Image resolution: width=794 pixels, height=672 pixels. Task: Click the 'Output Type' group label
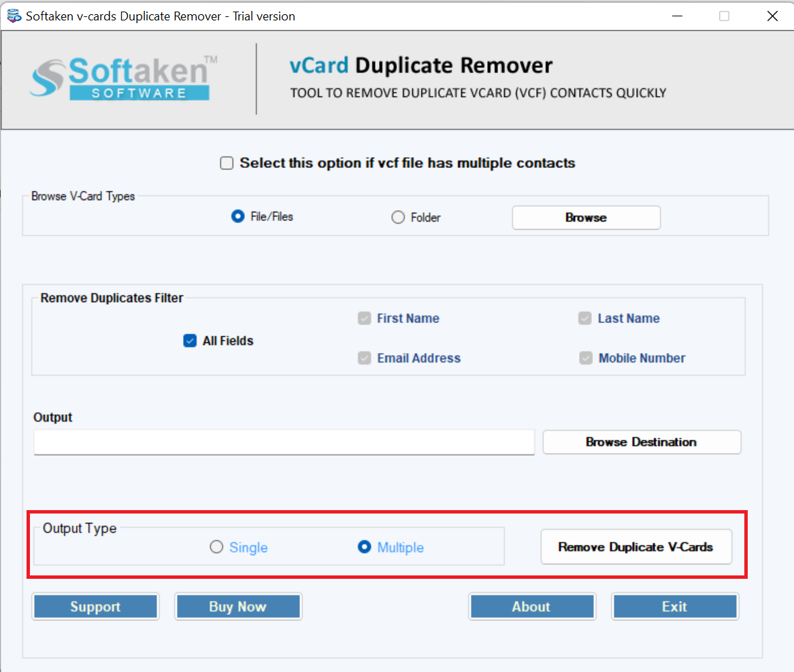(80, 528)
